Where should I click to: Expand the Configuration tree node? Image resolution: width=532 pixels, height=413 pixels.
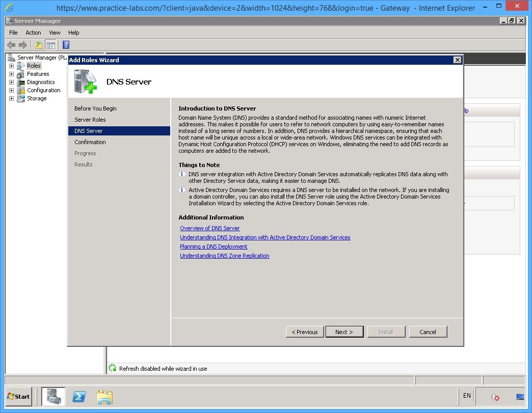(11, 90)
